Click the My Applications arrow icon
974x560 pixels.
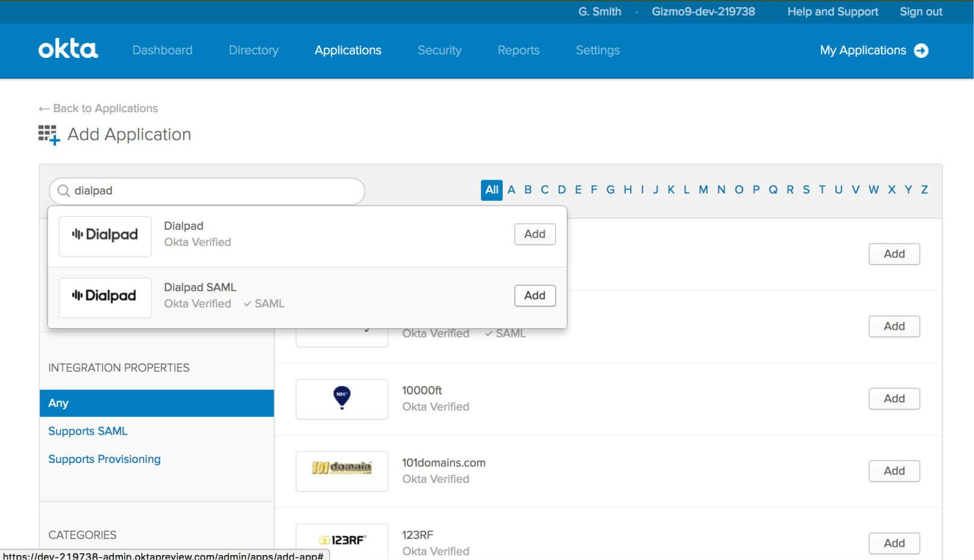pyautogui.click(x=921, y=51)
